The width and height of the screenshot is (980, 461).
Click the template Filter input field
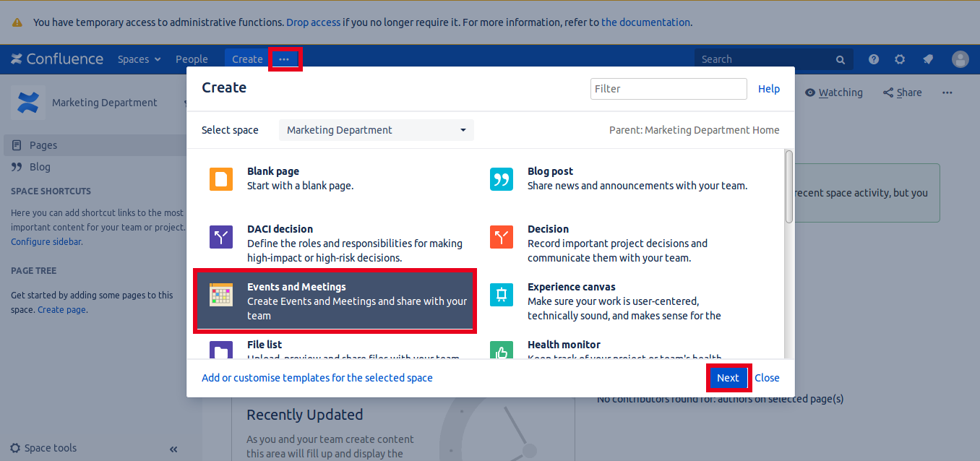click(x=669, y=89)
